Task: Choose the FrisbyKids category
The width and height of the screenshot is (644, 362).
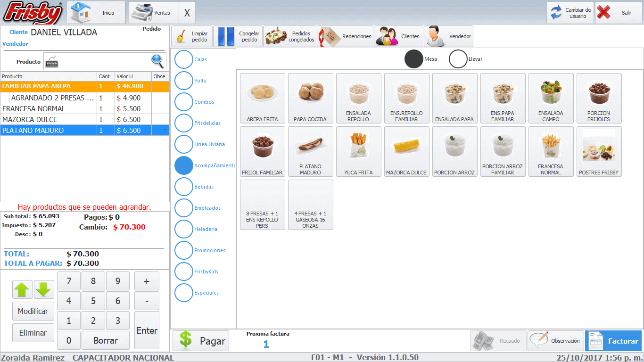Action: pos(184,271)
